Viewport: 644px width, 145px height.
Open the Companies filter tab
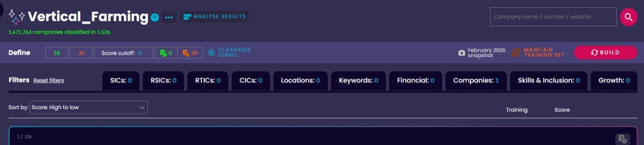[x=476, y=80]
